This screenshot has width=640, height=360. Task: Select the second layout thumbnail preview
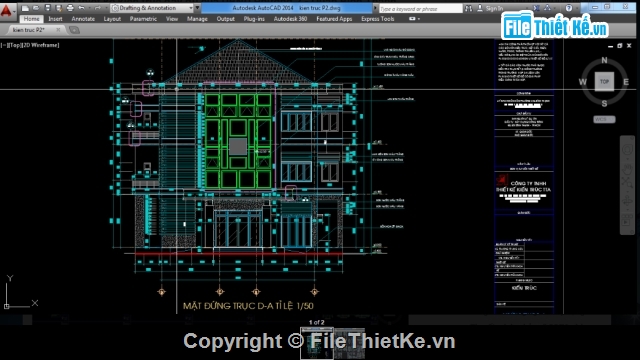click(350, 343)
